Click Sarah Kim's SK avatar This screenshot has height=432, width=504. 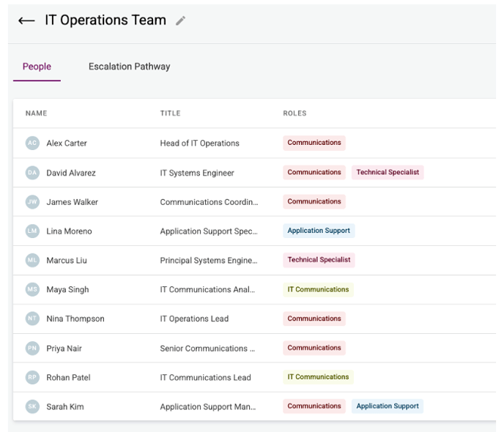point(32,406)
